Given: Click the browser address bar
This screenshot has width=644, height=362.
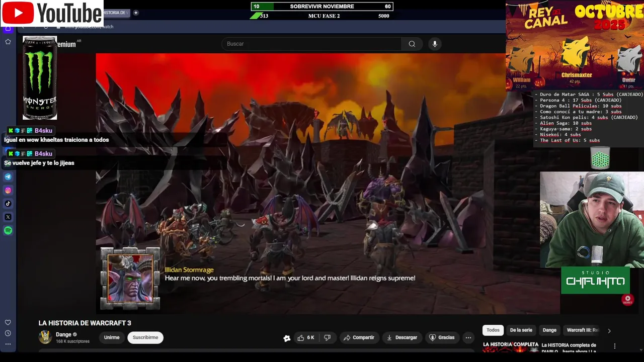Looking at the screenshot, I should [x=90, y=27].
